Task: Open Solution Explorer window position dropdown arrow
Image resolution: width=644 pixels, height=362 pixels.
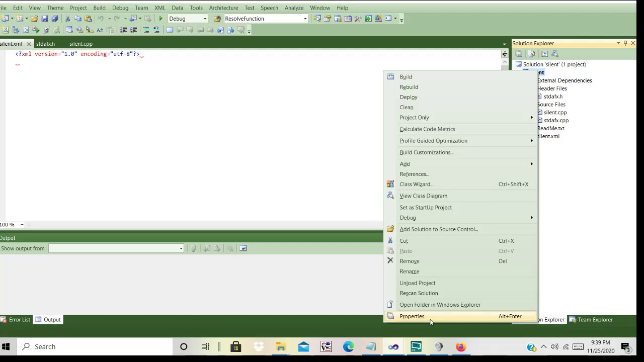Action: (x=618, y=43)
